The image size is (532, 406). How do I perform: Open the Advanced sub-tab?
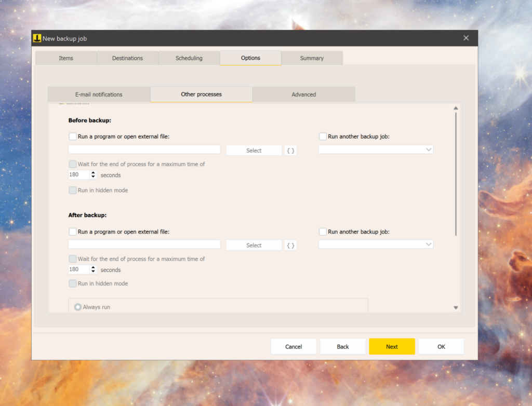303,94
